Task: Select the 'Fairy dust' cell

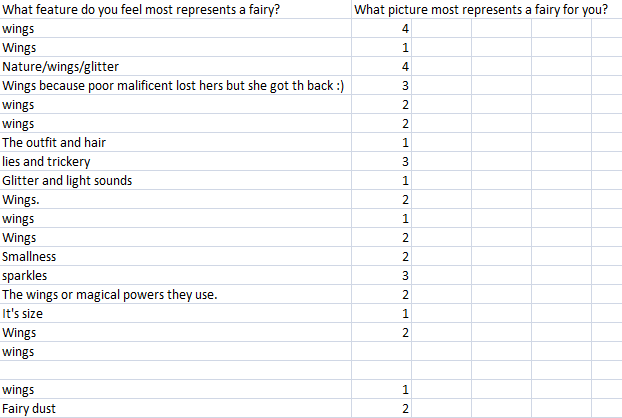Action: [175, 408]
